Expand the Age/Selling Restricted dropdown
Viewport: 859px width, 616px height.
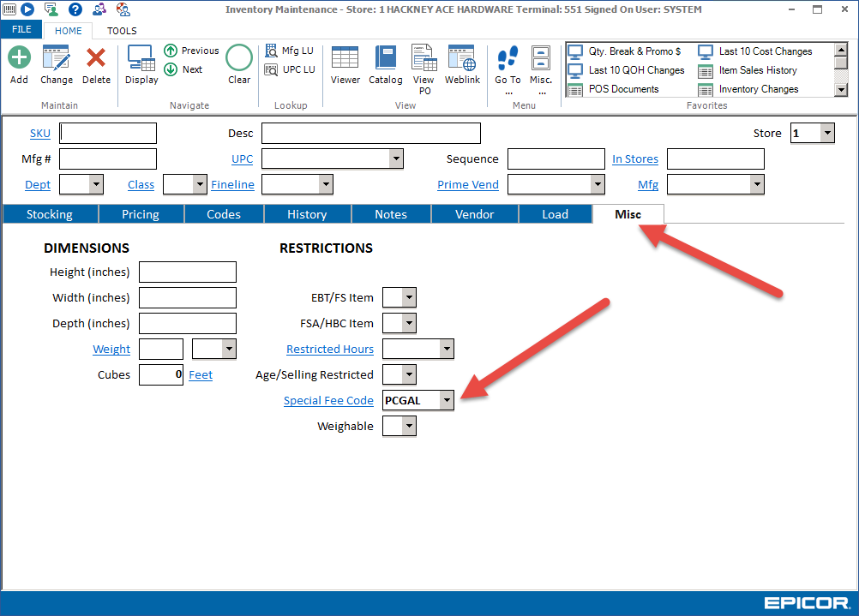coord(409,374)
